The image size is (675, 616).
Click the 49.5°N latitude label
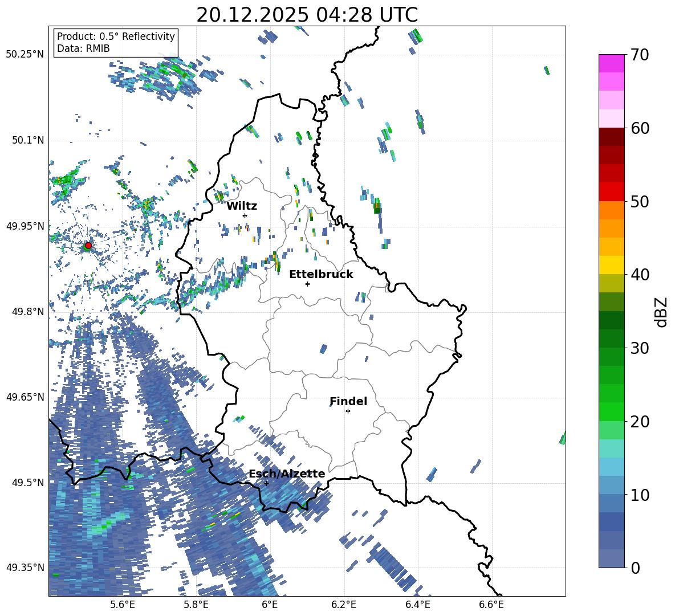tap(28, 482)
